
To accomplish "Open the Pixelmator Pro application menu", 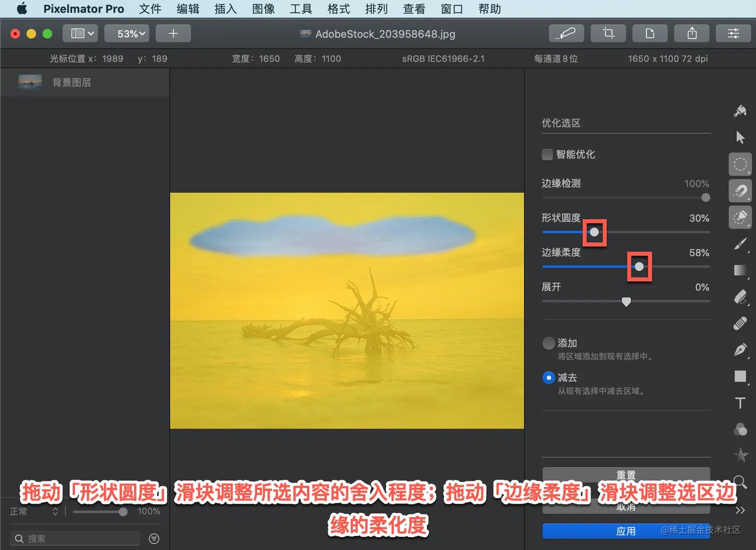I will (83, 9).
